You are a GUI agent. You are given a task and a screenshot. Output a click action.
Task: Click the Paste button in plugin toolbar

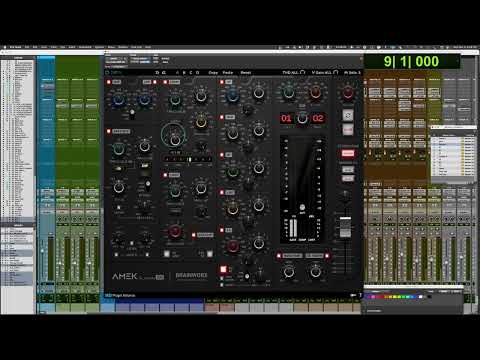click(x=228, y=72)
